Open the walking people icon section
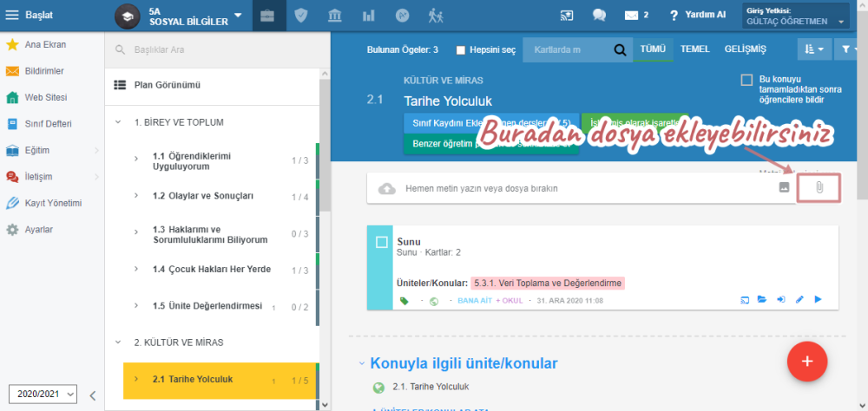868x411 pixels. pos(436,16)
